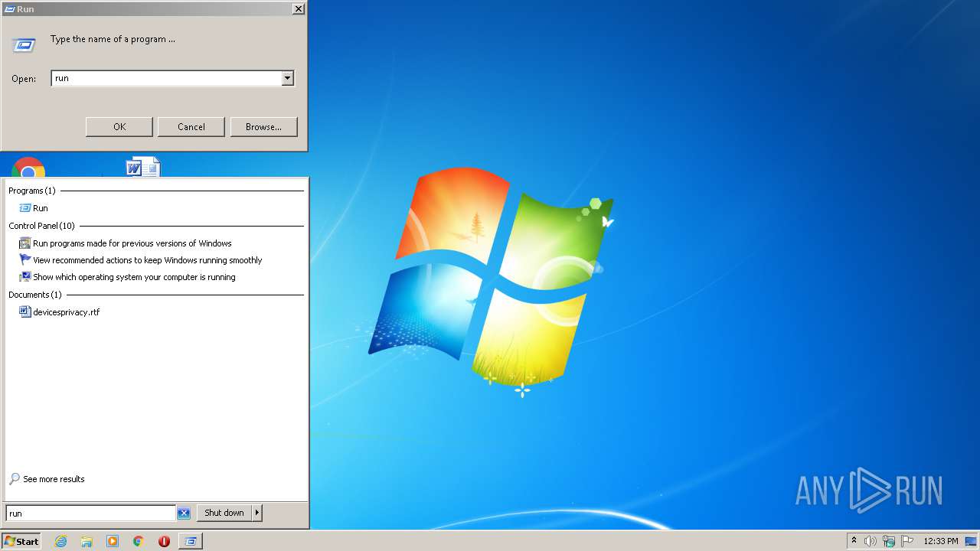Screen dimensions: 980x551
Task: Open the network tray icon
Action: (x=889, y=541)
